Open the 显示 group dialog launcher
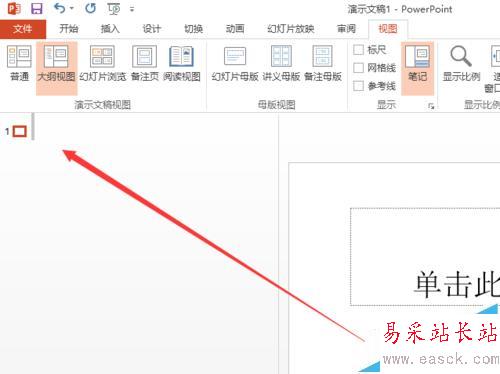This screenshot has height=374, width=500. tap(431, 106)
